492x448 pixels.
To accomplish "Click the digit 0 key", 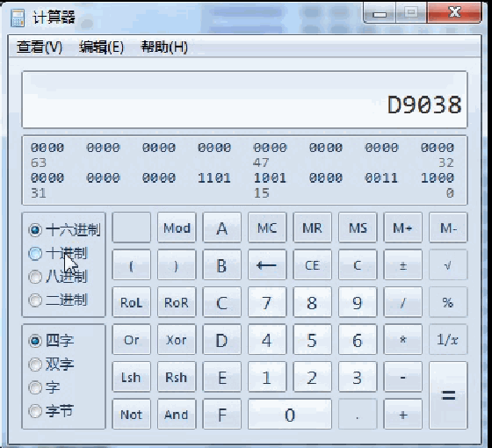I will (x=290, y=414).
